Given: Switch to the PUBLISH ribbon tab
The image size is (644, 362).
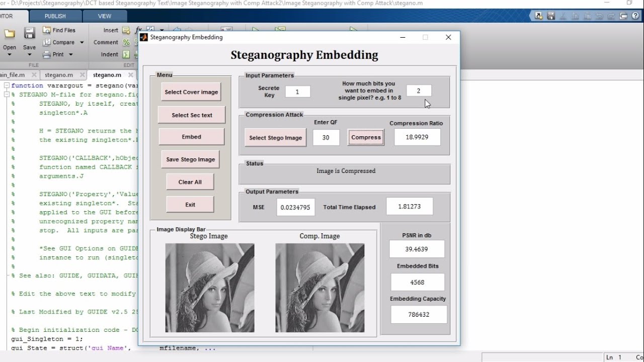Looking at the screenshot, I should point(55,16).
